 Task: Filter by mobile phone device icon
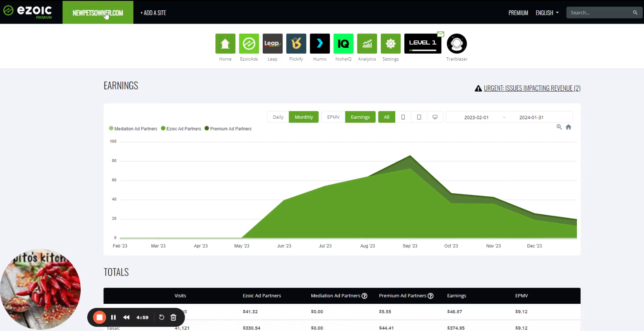(403, 117)
